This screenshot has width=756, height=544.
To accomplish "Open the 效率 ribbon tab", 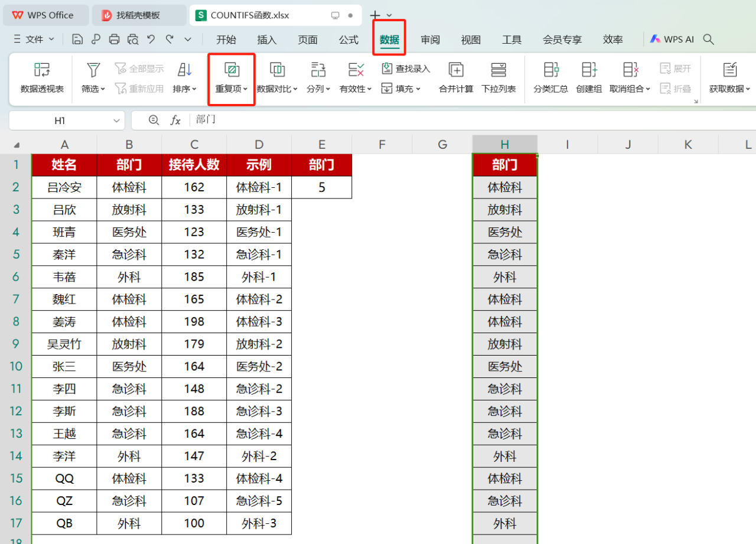I will click(x=613, y=40).
